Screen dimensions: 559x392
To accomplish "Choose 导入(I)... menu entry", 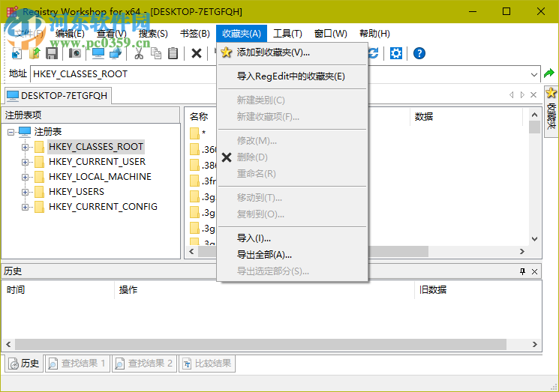I will coord(293,238).
